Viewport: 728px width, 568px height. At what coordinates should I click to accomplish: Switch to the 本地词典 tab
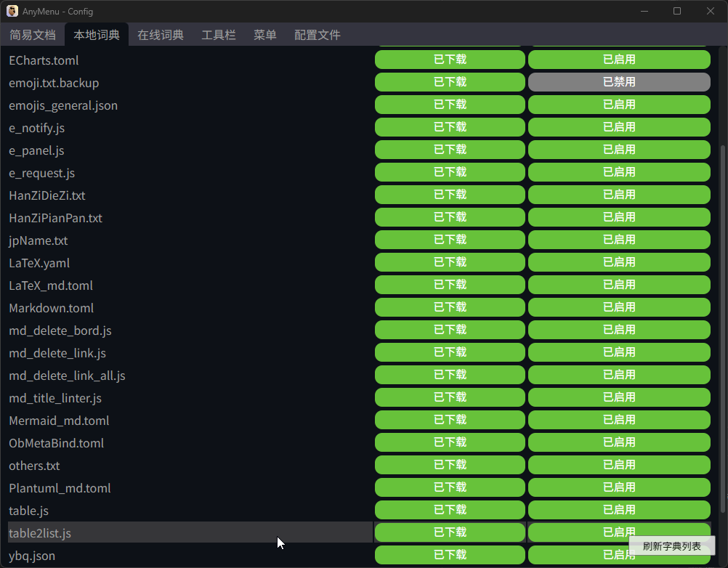coord(97,35)
